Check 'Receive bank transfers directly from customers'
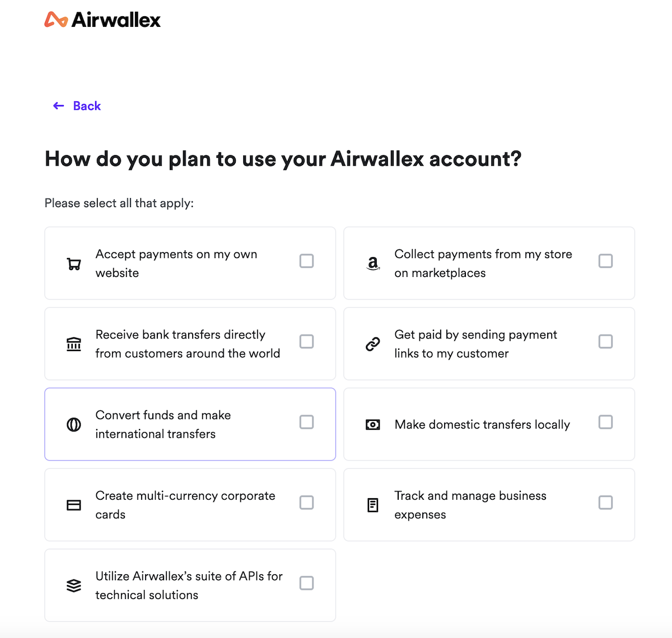Screen dimensions: 672x638 (x=306, y=341)
